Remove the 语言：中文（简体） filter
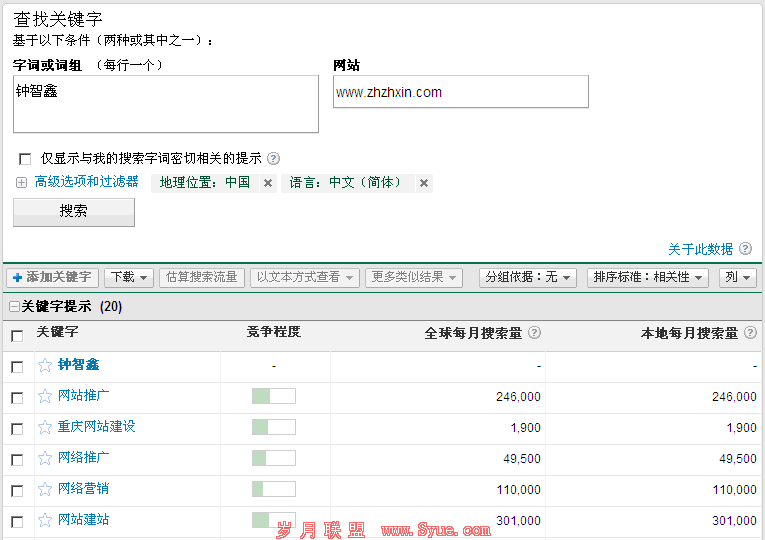765x540 pixels. 424,183
